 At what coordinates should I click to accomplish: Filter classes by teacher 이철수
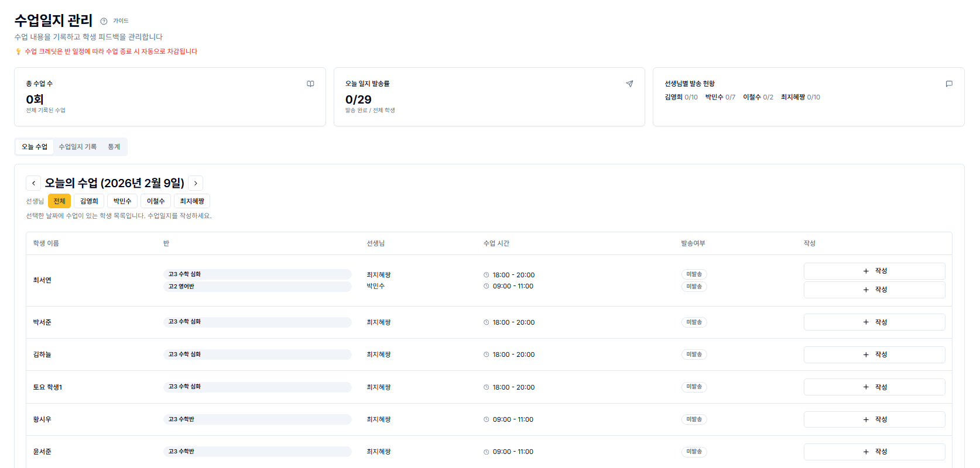156,201
